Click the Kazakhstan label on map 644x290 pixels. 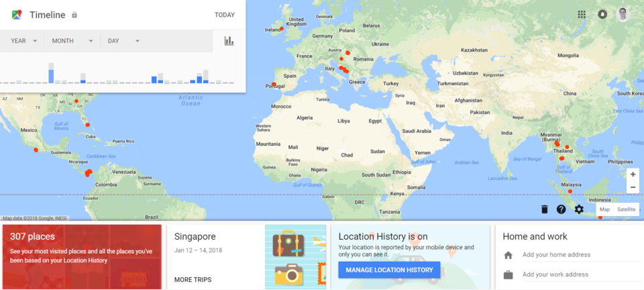click(x=474, y=50)
